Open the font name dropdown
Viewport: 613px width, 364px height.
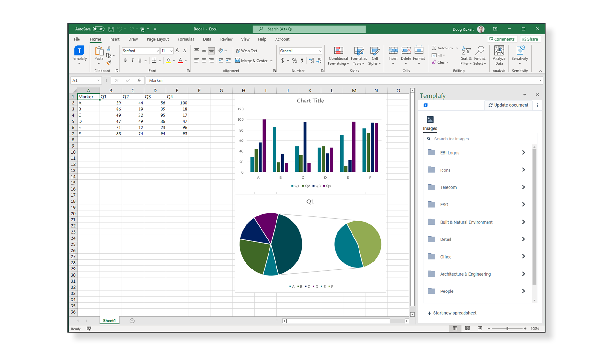[157, 51]
